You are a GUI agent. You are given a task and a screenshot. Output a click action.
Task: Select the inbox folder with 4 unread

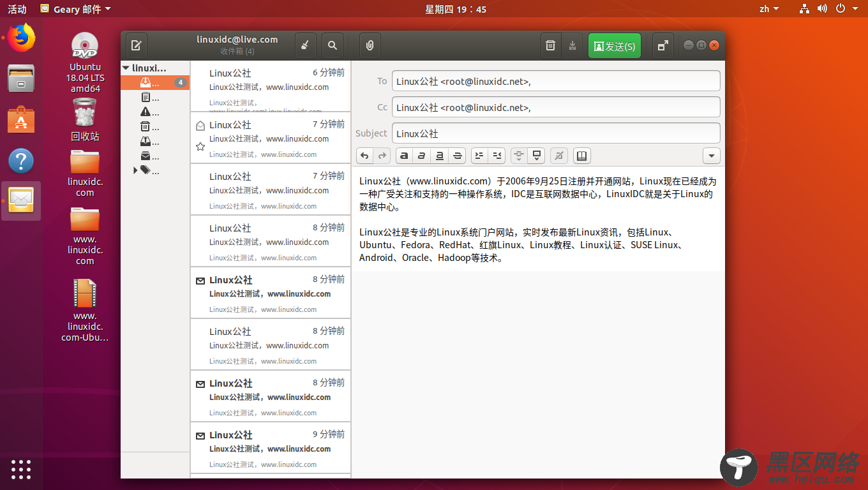tap(155, 82)
